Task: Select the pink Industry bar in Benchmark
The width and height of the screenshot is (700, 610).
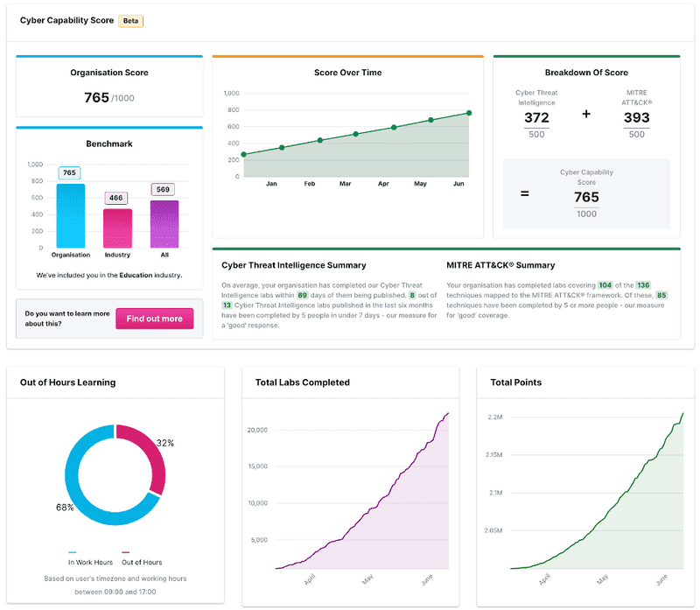Action: tap(117, 228)
